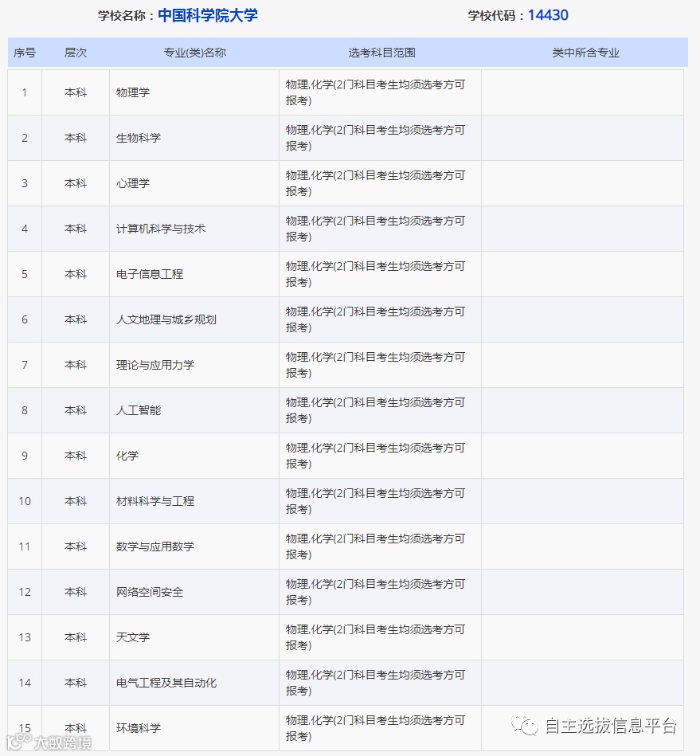Click the 类中所含专业 column header
Screen dimensions: 700x756
coord(586,53)
